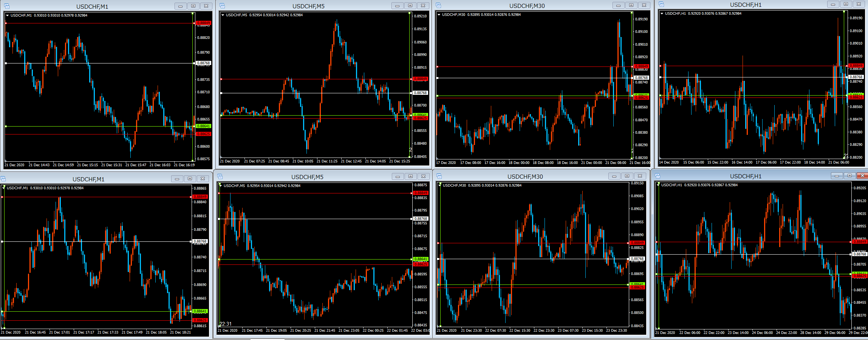The height and width of the screenshot is (340, 868).
Task: Click the chart icon of upper USDCHF,M1 window
Action: click(x=7, y=6)
